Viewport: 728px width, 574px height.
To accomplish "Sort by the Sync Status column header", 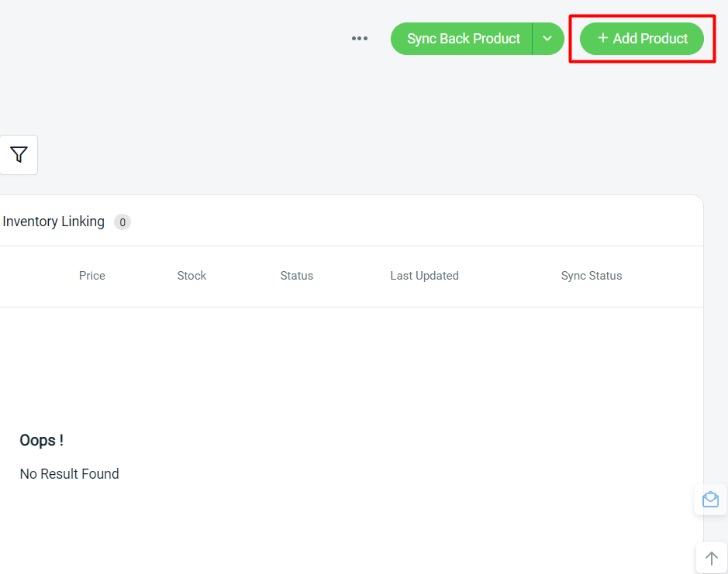I will tap(592, 276).
